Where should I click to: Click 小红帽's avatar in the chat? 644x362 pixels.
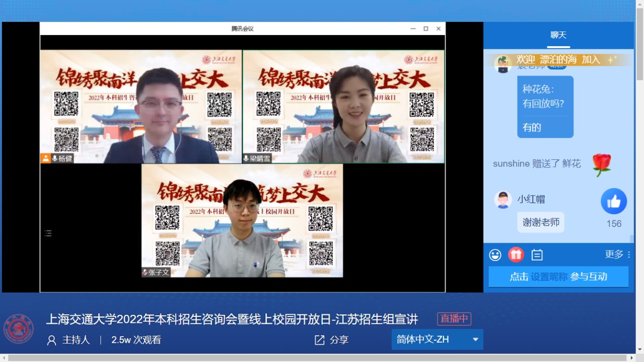click(x=502, y=200)
